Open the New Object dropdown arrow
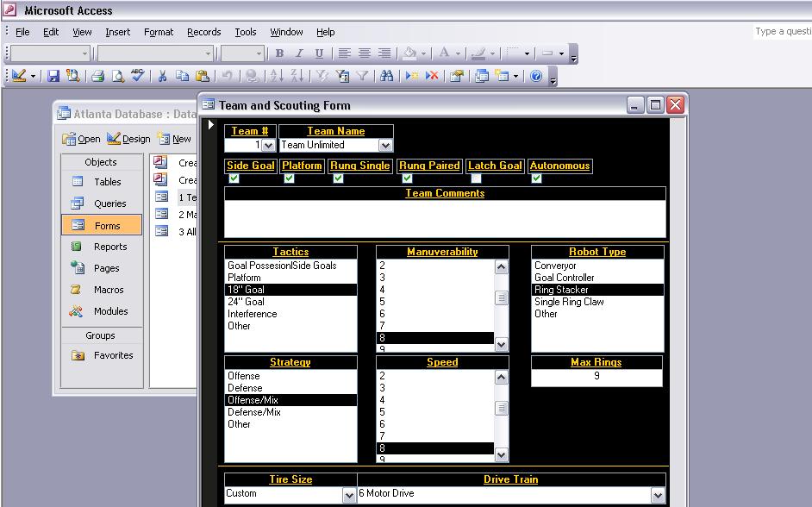Image resolution: width=812 pixels, height=507 pixels. (x=515, y=76)
